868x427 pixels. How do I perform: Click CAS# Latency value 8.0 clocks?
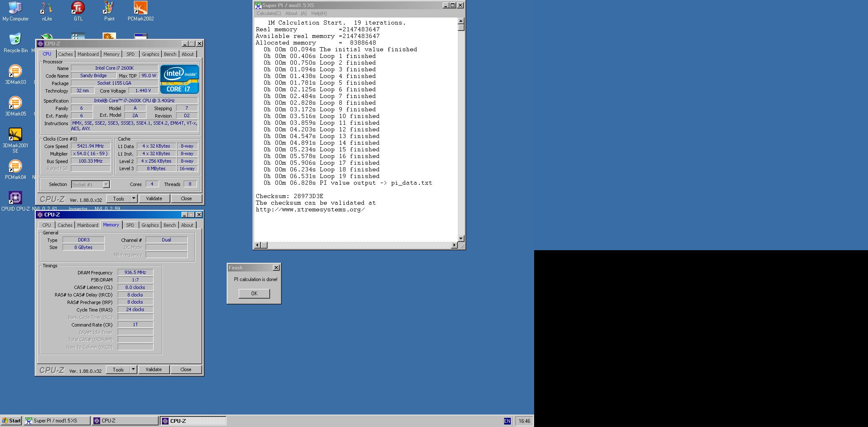pyautogui.click(x=135, y=287)
